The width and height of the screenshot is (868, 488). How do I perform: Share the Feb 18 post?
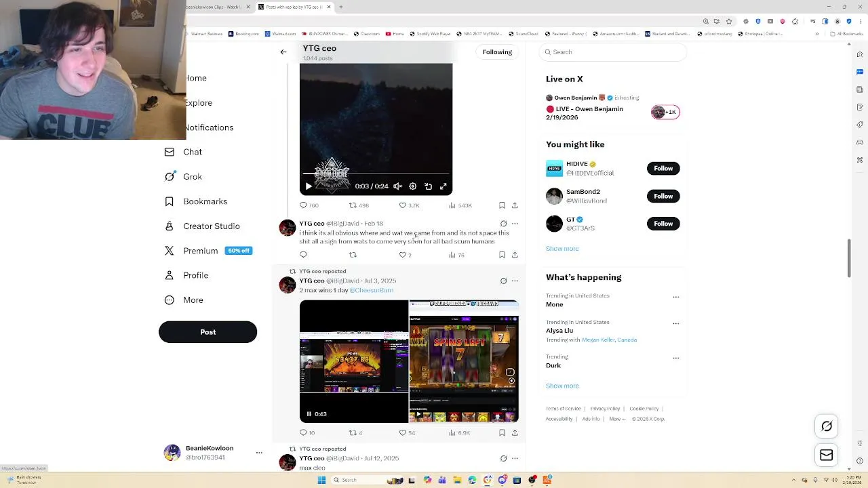515,255
